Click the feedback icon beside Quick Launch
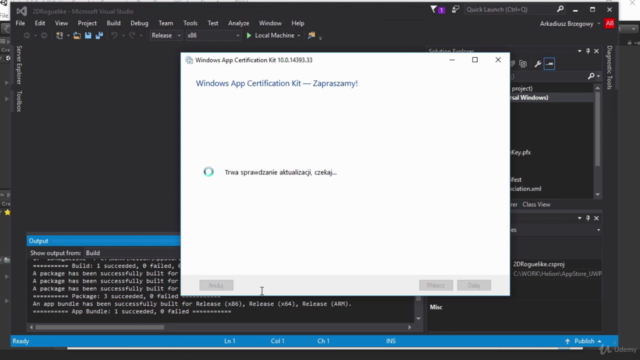The width and height of the screenshot is (640, 360). (x=456, y=9)
